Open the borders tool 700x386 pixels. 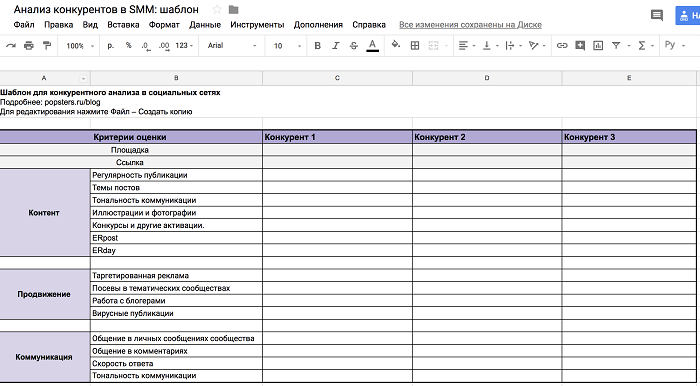coord(415,46)
